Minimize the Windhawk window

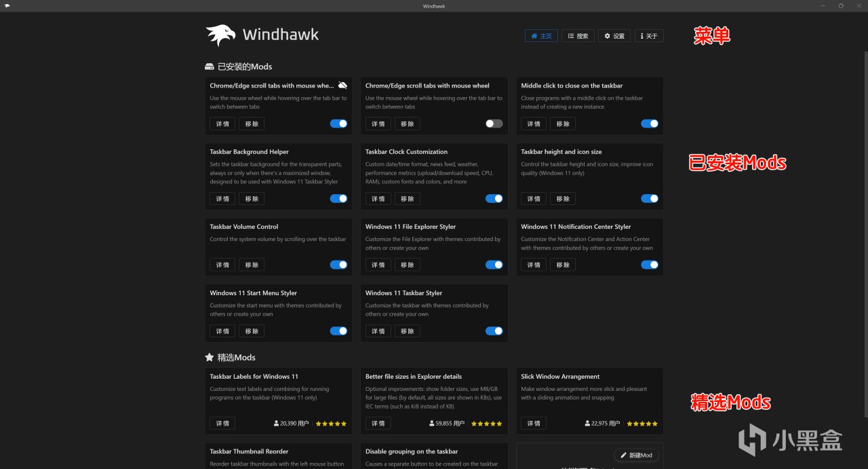[x=823, y=6]
